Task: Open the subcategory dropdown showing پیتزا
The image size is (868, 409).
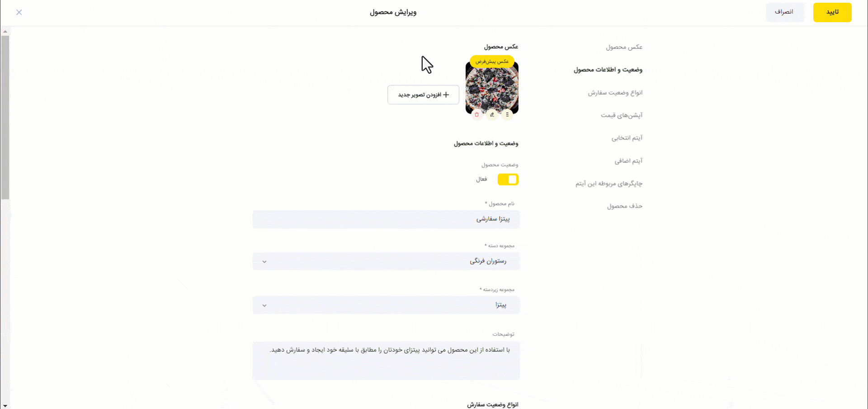Action: coord(386,305)
